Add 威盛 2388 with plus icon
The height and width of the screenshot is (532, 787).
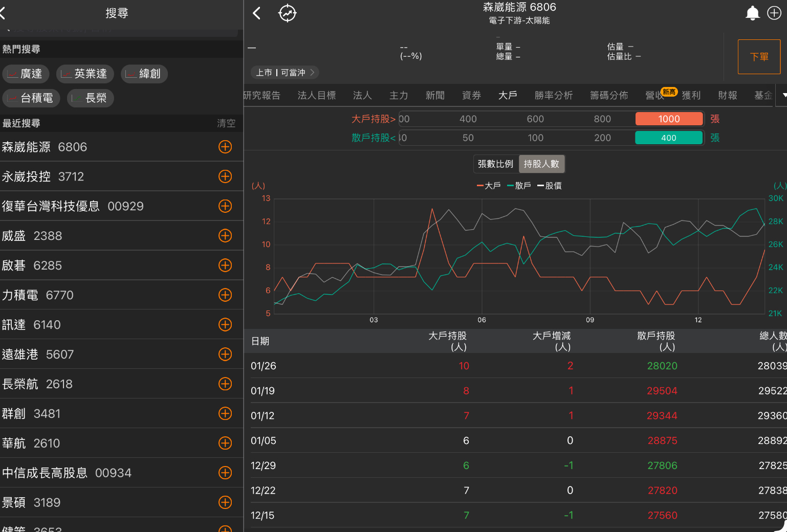point(225,236)
